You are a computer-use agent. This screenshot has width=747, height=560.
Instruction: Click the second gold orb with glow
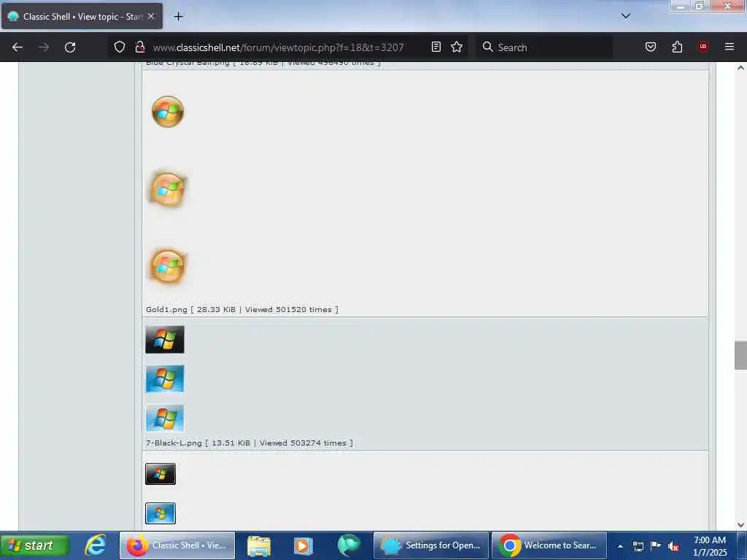point(168,189)
